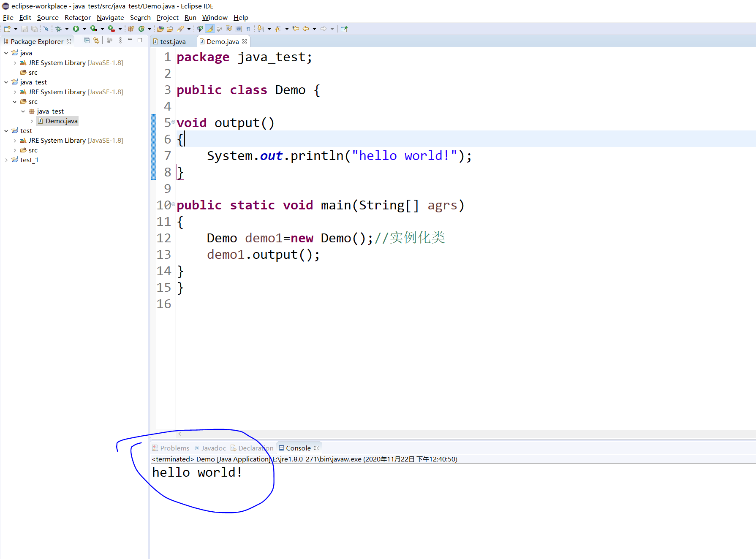
Task: Place cursor on System.out.println line
Action: coord(339,156)
